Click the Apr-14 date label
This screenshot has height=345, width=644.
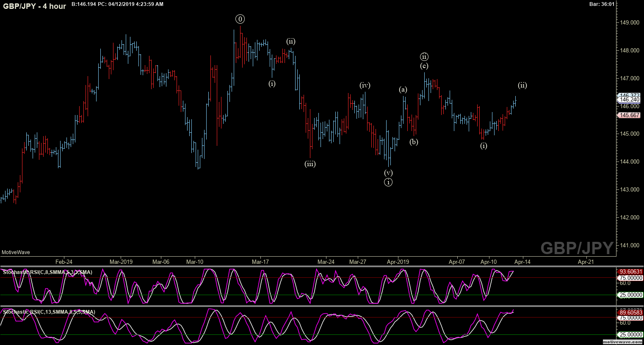pyautogui.click(x=522, y=262)
